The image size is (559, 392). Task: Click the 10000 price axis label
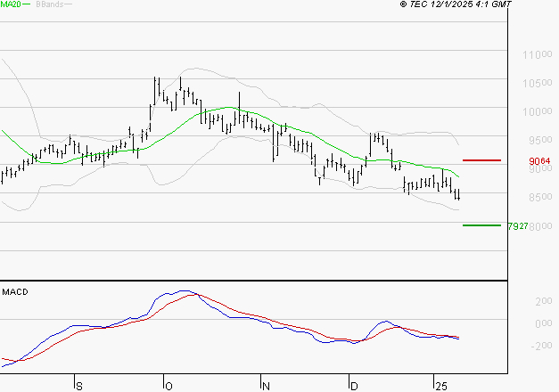coord(538,112)
